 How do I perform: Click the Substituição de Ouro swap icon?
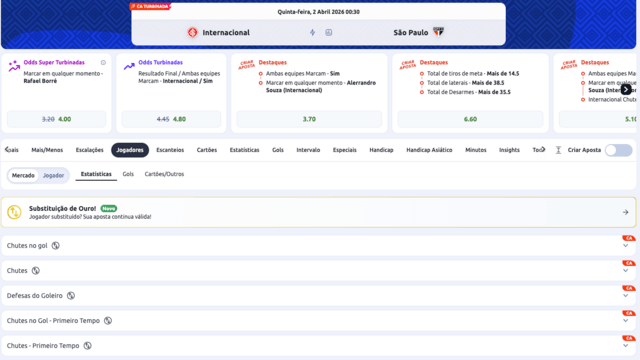[x=14, y=212]
